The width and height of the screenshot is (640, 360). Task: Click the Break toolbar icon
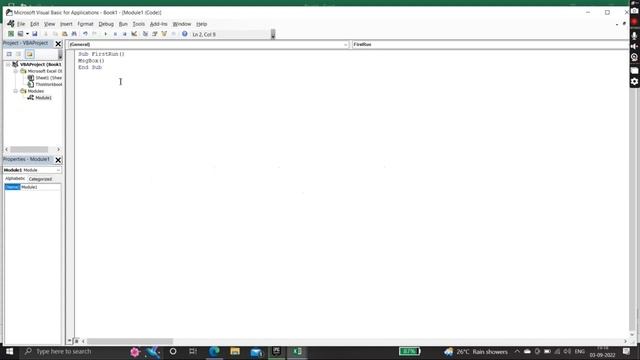(115, 34)
